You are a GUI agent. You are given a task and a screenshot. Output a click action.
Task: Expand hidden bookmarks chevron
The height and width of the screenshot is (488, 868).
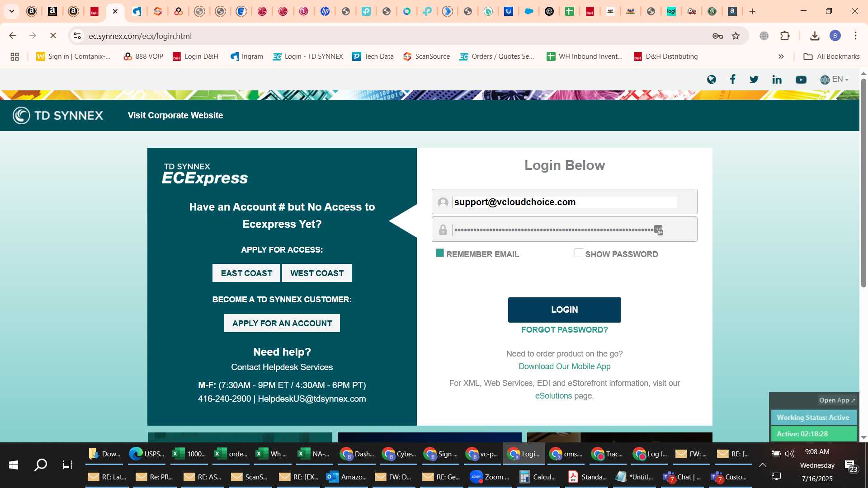tap(781, 56)
